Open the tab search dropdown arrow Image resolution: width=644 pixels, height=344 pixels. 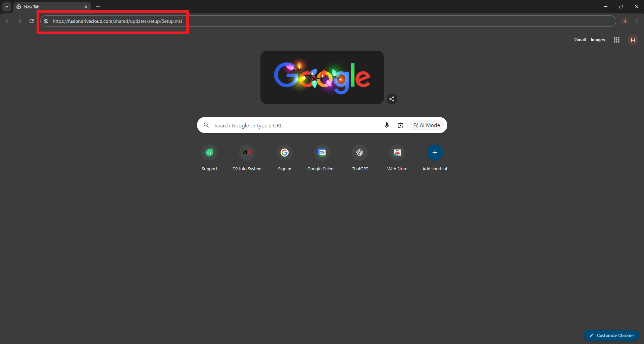[7, 7]
